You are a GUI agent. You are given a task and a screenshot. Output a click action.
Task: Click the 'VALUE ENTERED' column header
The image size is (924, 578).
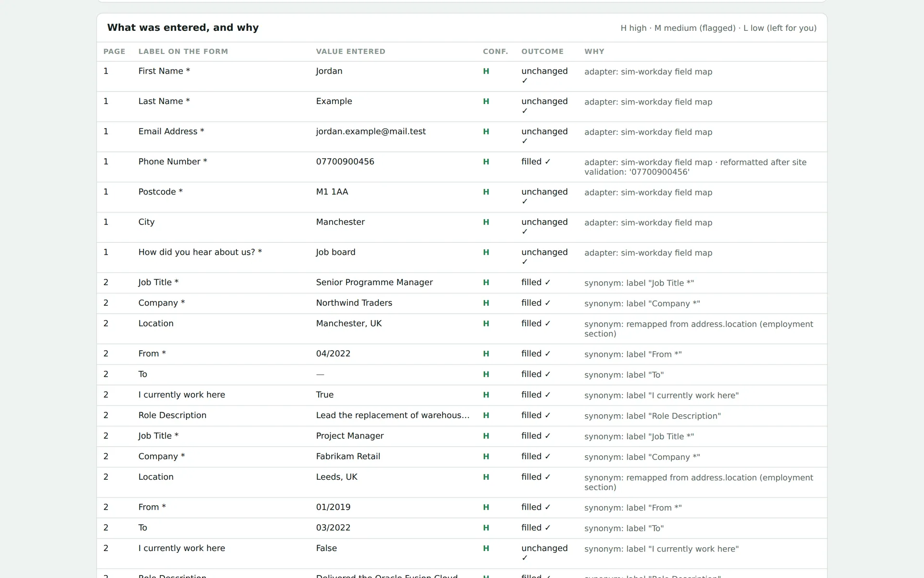coord(351,52)
